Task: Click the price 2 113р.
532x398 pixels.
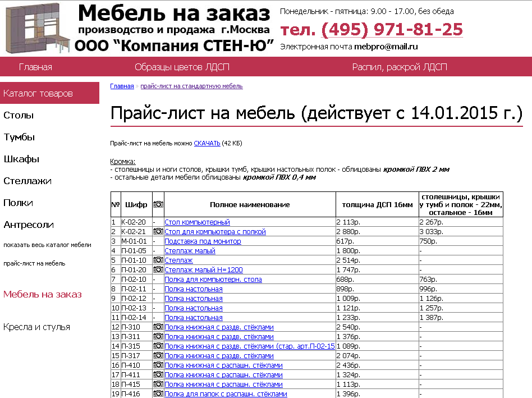Action: pyautogui.click(x=348, y=222)
